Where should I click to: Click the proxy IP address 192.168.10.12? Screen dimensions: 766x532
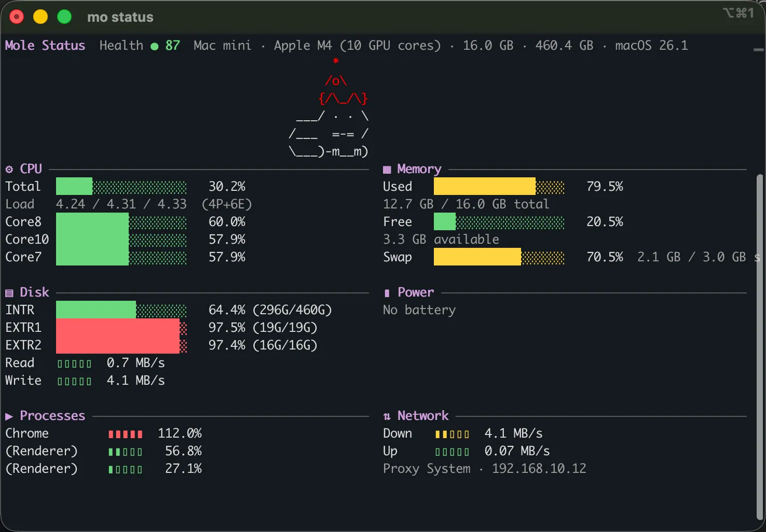[x=539, y=469]
